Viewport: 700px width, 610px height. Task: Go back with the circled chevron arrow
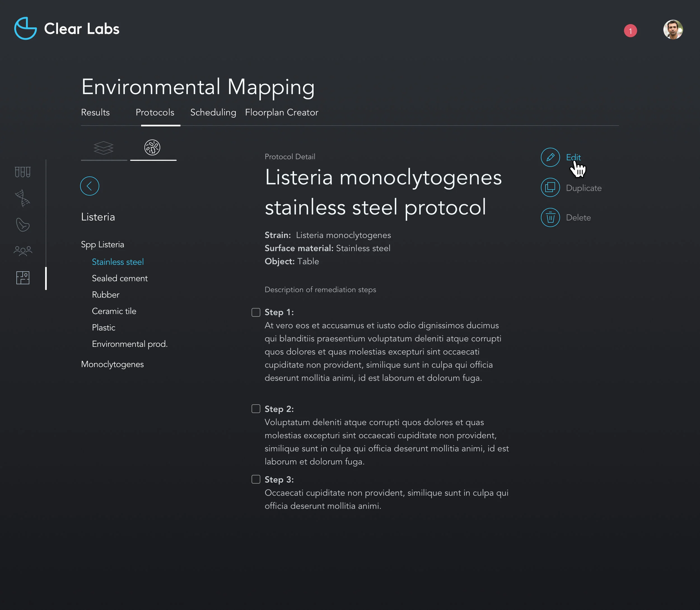tap(90, 186)
